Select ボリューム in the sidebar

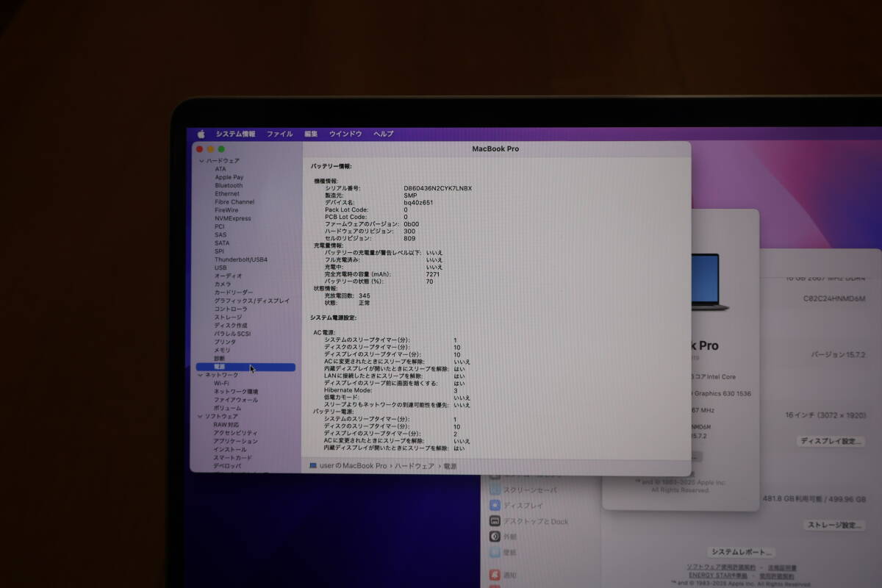(228, 408)
